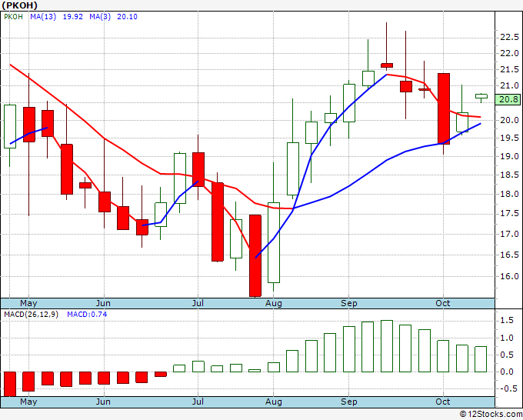Screen dimensions: 523x420
Task: Click the MA(3) legend label
Action: click(100, 17)
